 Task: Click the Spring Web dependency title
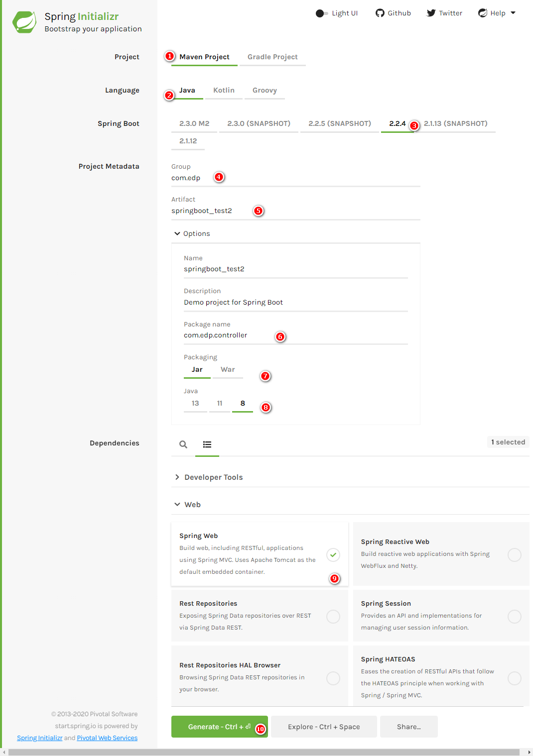click(x=199, y=536)
